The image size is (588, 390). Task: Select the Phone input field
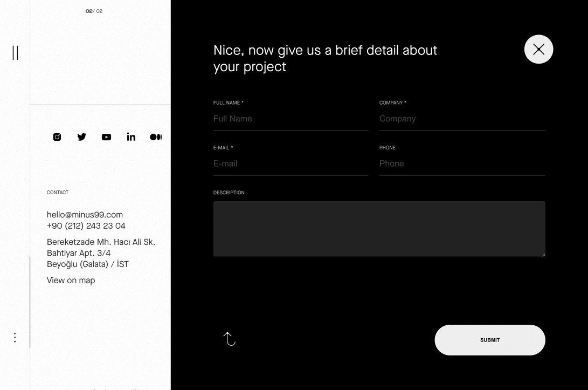tap(462, 163)
